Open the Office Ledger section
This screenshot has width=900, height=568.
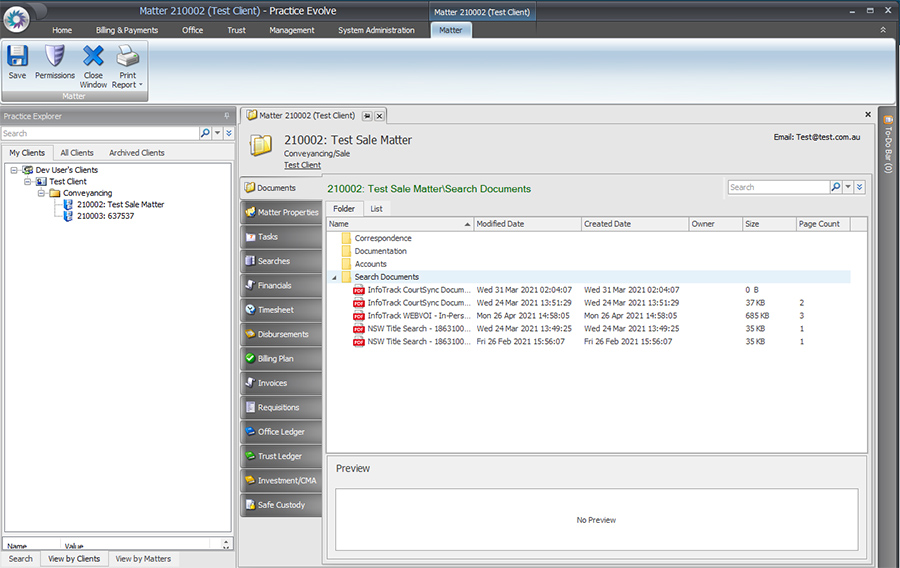coord(281,431)
